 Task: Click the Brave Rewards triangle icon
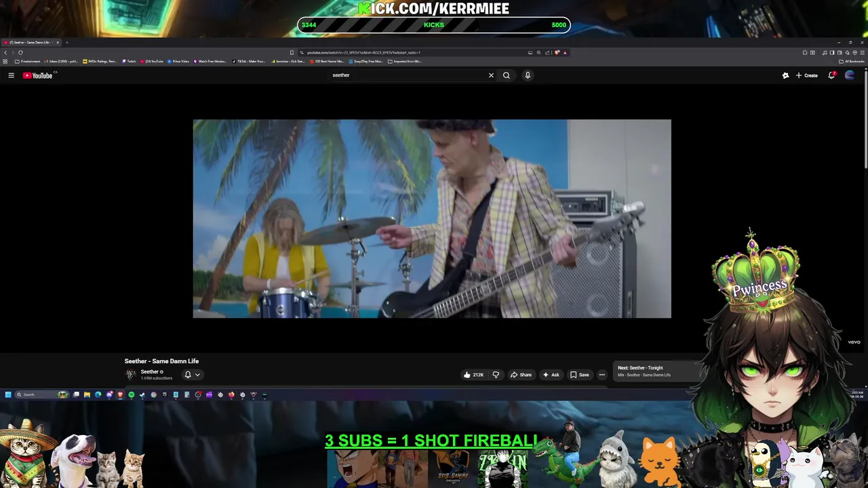[x=565, y=52]
